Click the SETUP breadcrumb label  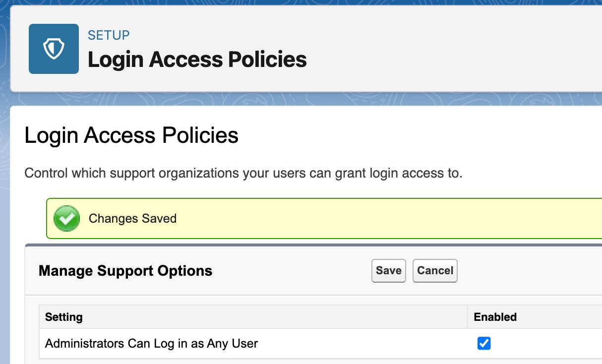109,35
